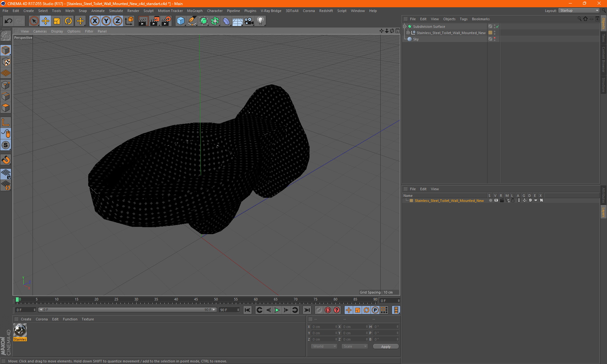
Task: Toggle layer View visibility icon
Action: 496,200
